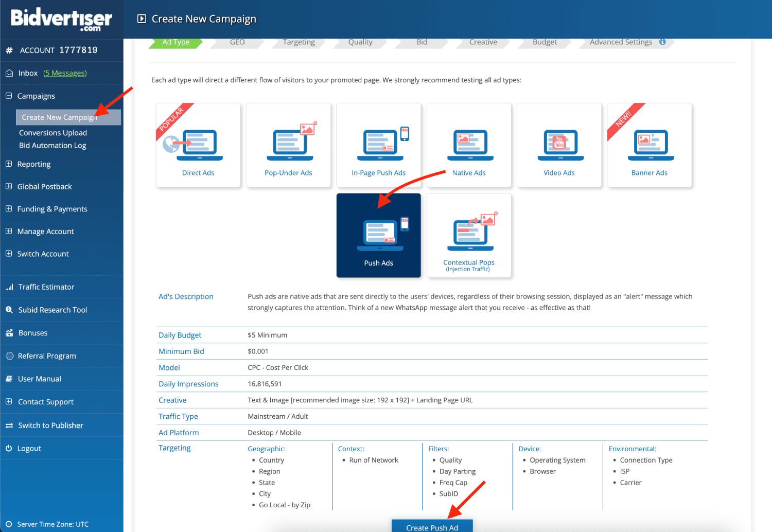Click the Ad Type step tab
The width and height of the screenshot is (772, 532).
point(176,42)
